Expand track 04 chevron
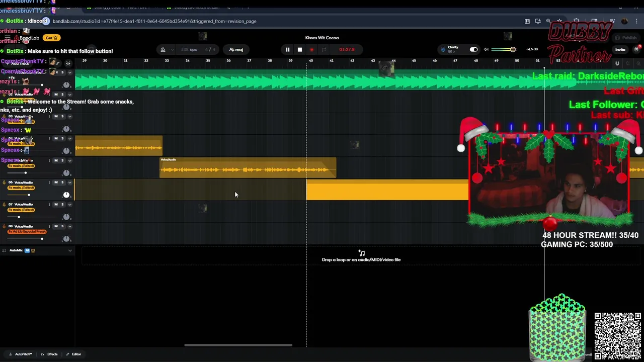Viewport: 644px width, 362px height. coord(70,139)
